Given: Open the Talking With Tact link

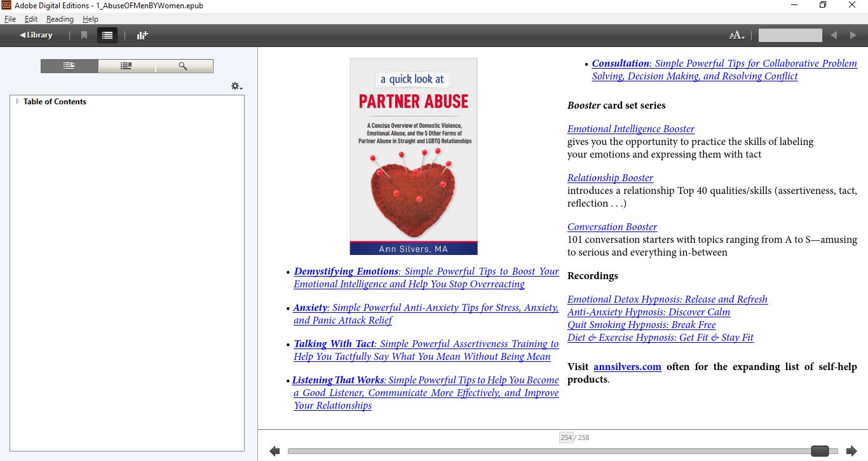Looking at the screenshot, I should (426, 350).
